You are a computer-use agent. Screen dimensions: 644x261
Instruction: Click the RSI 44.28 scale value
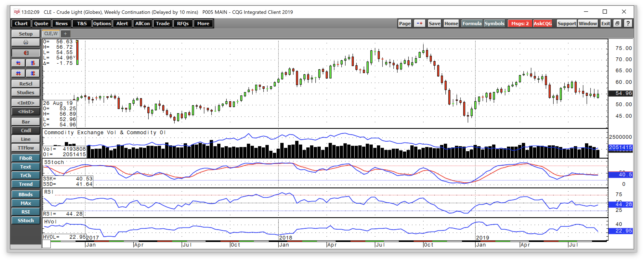click(x=620, y=204)
